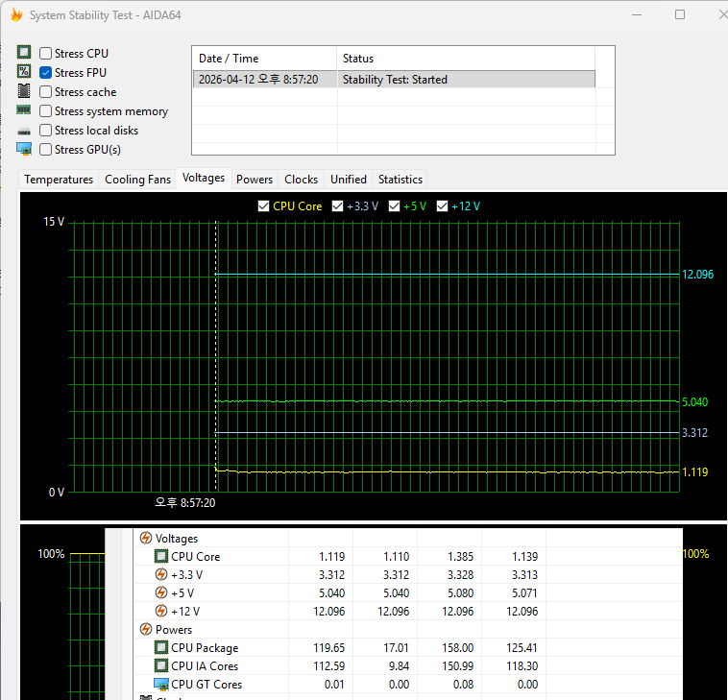The height and width of the screenshot is (700, 728).
Task: Open the Clocks tab
Action: tap(301, 180)
